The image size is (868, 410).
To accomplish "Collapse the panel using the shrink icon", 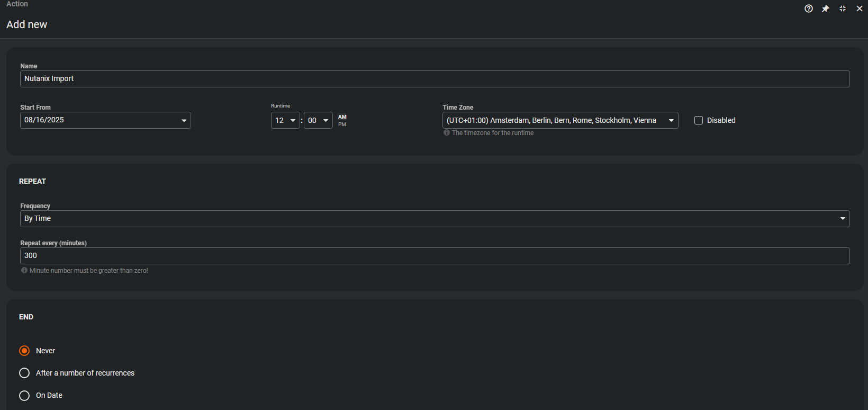I will [842, 8].
